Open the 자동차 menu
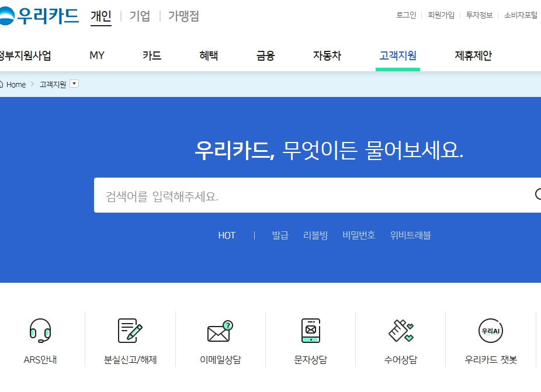 point(327,55)
